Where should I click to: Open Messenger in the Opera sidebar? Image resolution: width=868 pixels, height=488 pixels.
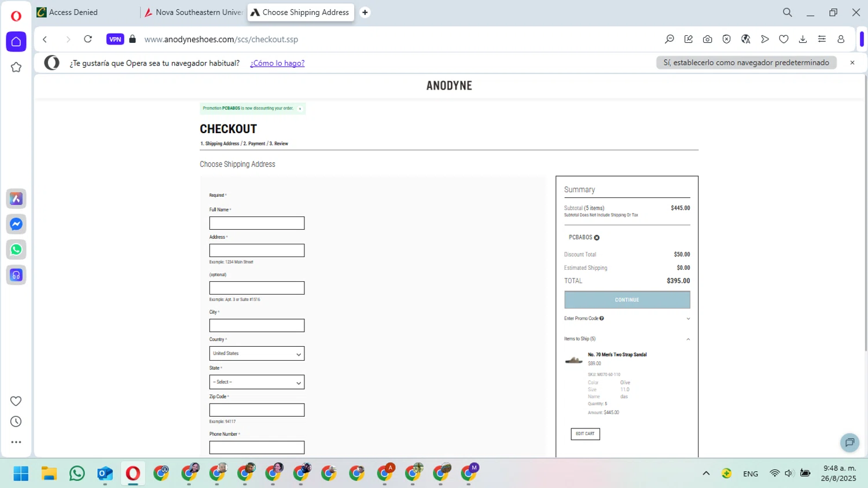tap(16, 224)
